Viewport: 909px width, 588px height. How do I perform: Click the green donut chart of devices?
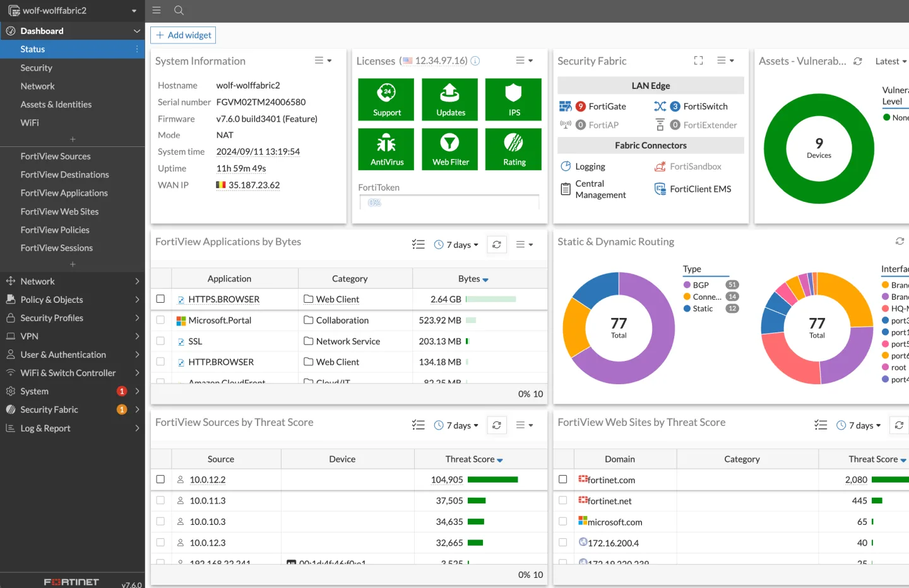[819, 149]
